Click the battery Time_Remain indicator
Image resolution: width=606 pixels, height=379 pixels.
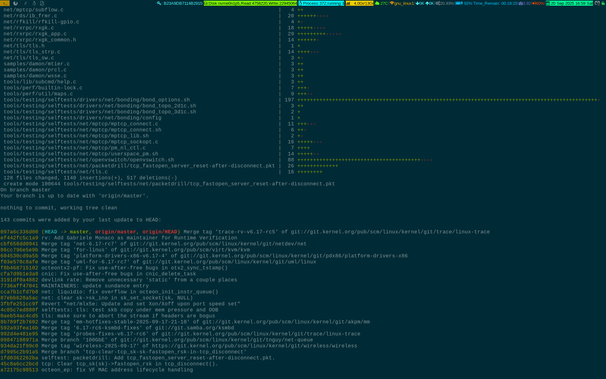(x=486, y=3)
